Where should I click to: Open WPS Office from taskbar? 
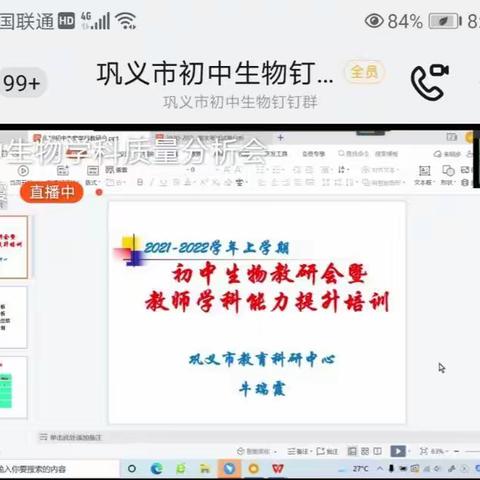coord(278,469)
